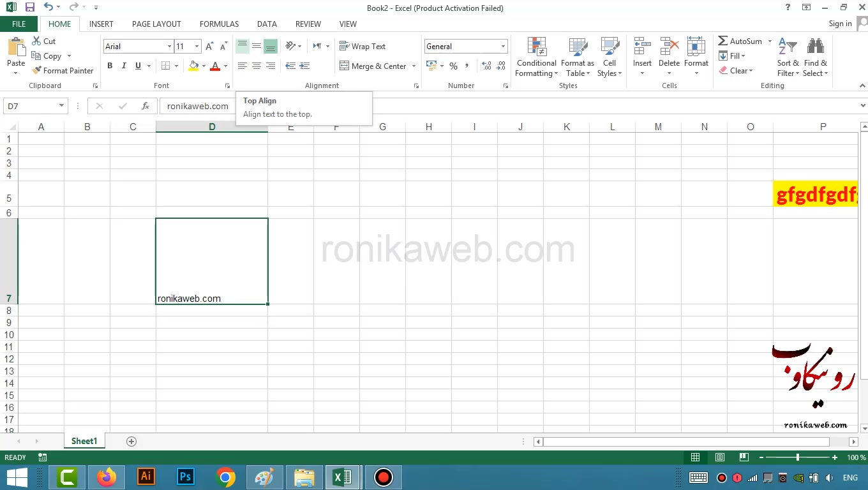The height and width of the screenshot is (490, 868).
Task: Open Sort & Filter menu
Action: pyautogui.click(x=788, y=57)
